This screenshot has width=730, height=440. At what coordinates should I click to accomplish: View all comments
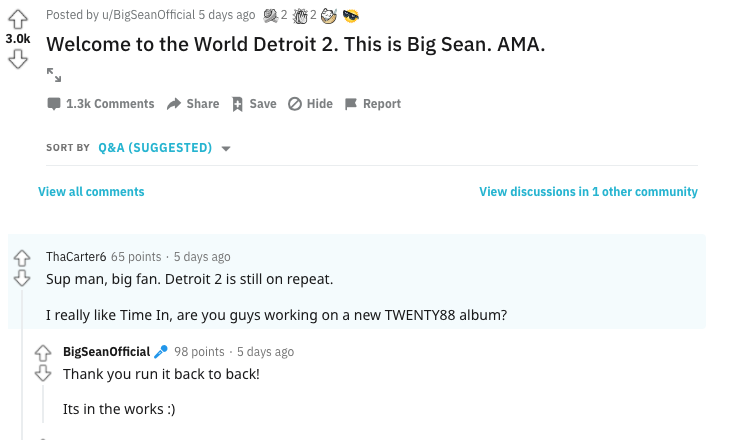coord(91,192)
